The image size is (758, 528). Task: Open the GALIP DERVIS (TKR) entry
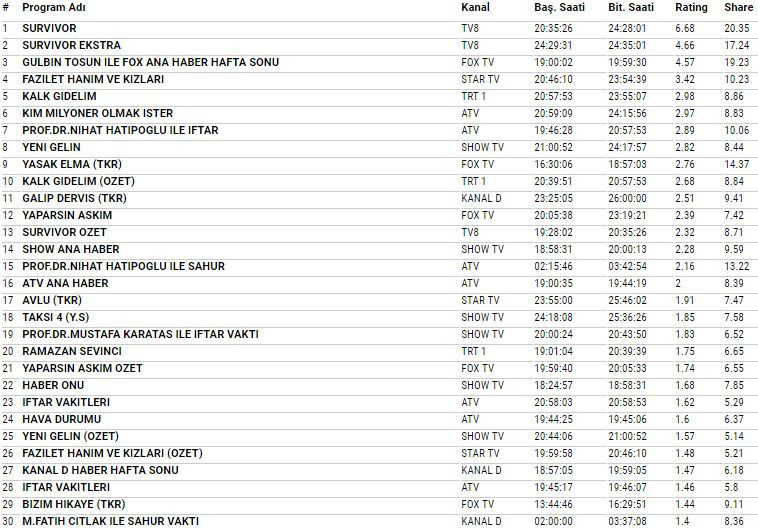click(x=69, y=198)
